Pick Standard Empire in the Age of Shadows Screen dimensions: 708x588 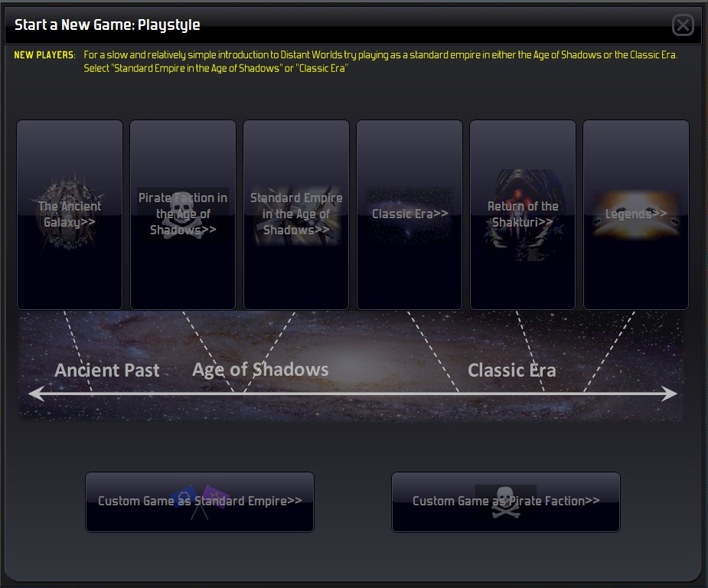(x=296, y=214)
